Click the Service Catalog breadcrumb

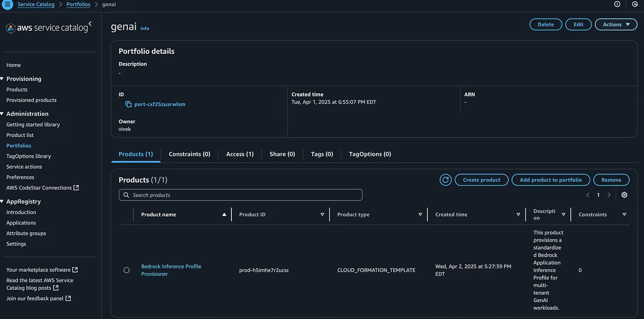36,4
